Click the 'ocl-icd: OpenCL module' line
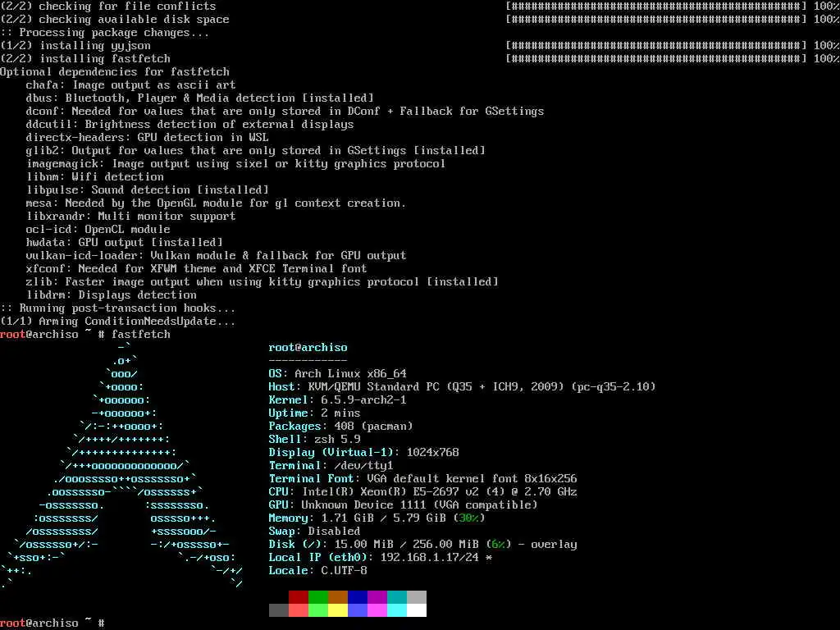The image size is (840, 630). click(98, 230)
